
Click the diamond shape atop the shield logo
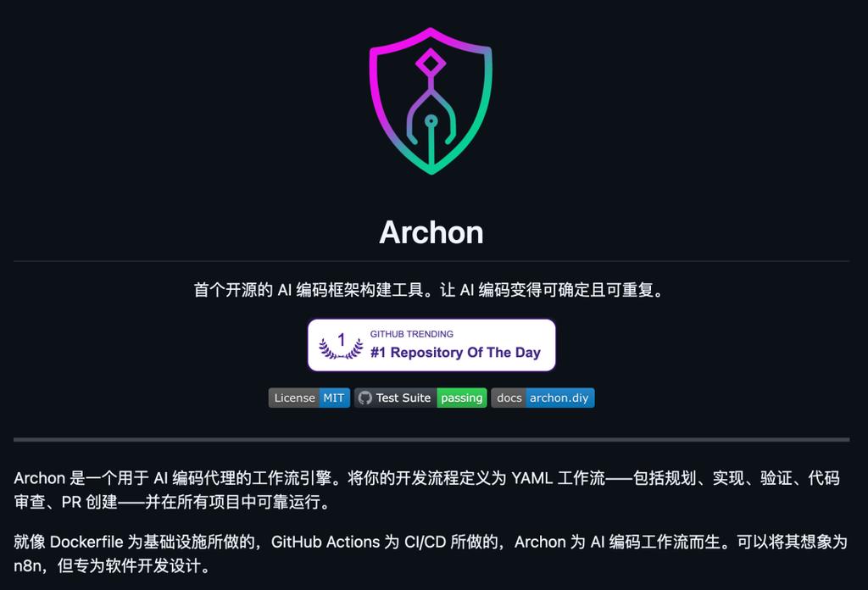click(x=430, y=63)
